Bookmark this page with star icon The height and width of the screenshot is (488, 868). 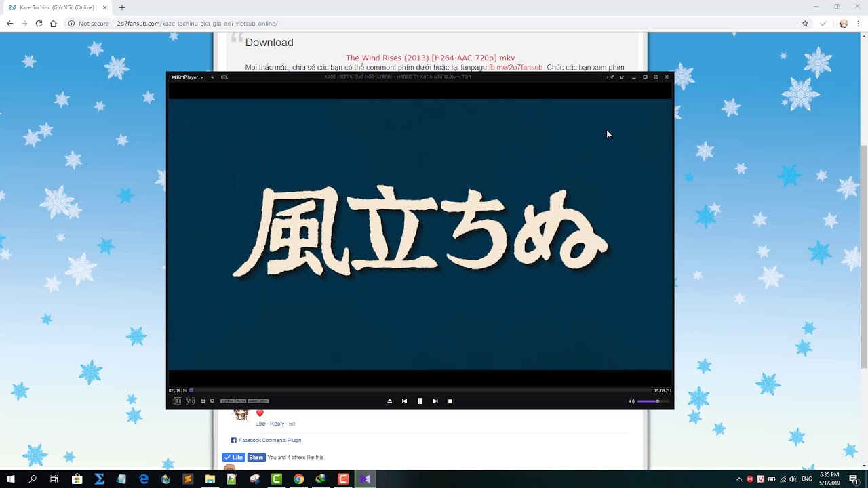tap(805, 23)
